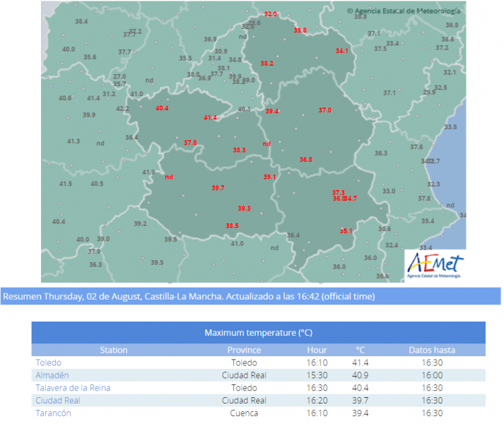Image resolution: width=504 pixels, height=424 pixels.
Task: Click the AEMet logo on the map
Action: click(435, 266)
